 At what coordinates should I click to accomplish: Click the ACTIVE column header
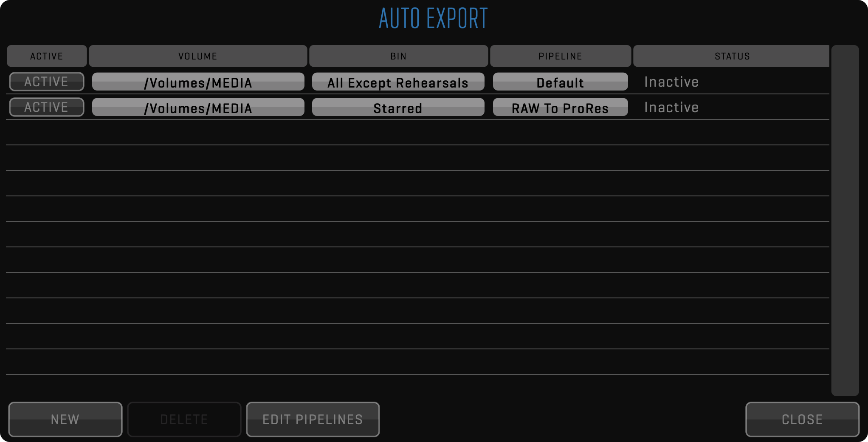[x=47, y=56]
